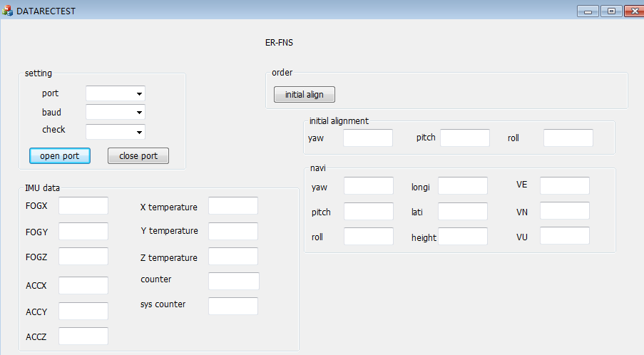Viewport: 644px width, 355px height.
Task: Select the VU velocity text box
Action: click(x=565, y=236)
